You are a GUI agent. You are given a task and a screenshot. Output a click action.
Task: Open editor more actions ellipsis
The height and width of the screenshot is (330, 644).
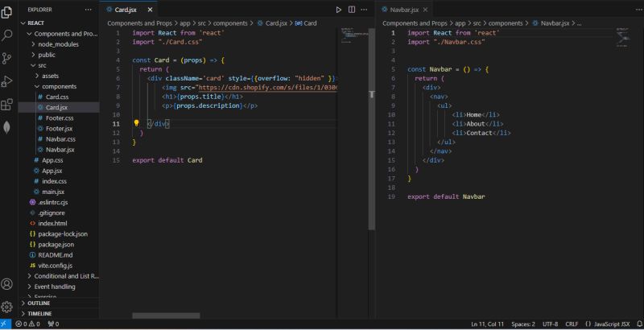tap(364, 10)
